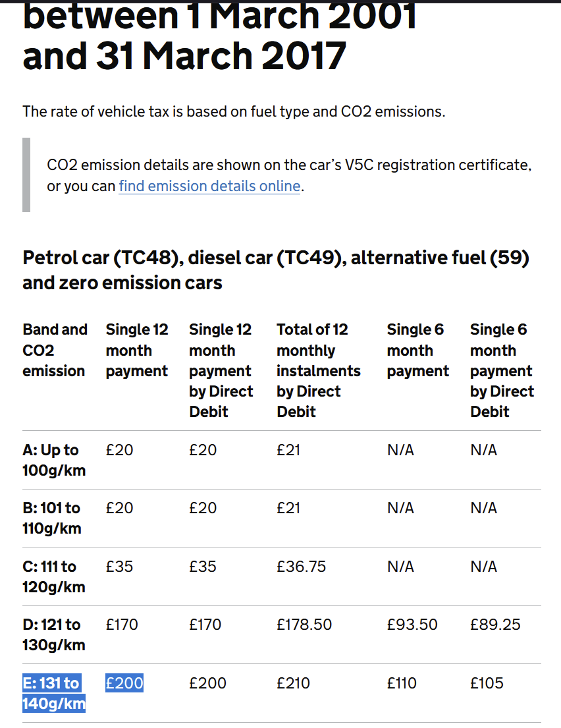Click the highlighted E: 131 to 140g/km label

[54, 693]
